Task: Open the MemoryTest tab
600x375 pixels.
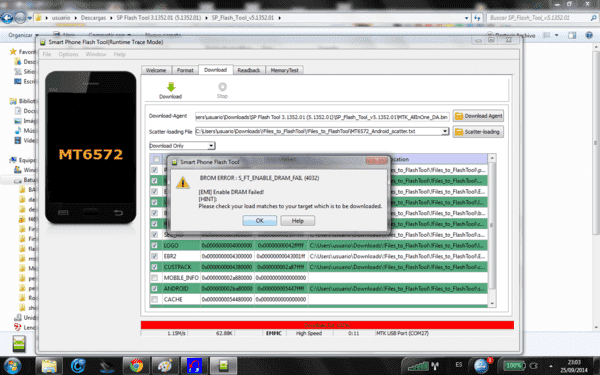Action: 285,70
